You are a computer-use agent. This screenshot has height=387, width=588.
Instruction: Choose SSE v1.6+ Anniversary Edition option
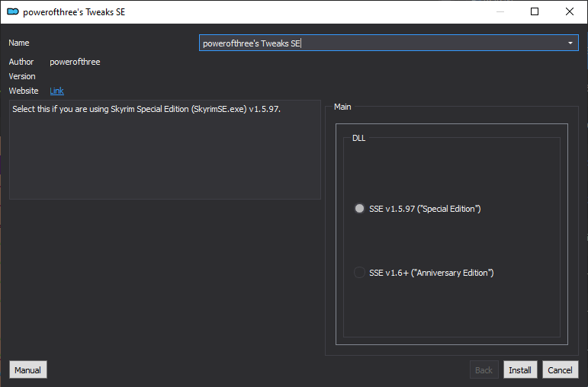[360, 273]
